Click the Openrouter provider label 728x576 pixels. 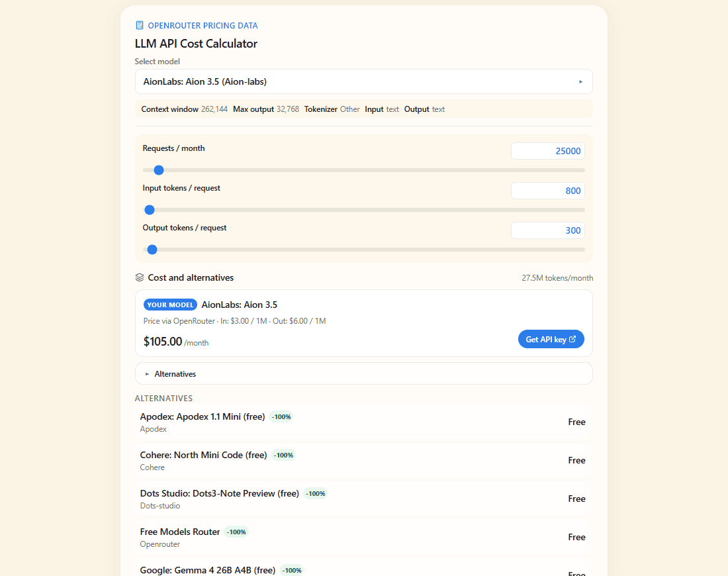[159, 544]
